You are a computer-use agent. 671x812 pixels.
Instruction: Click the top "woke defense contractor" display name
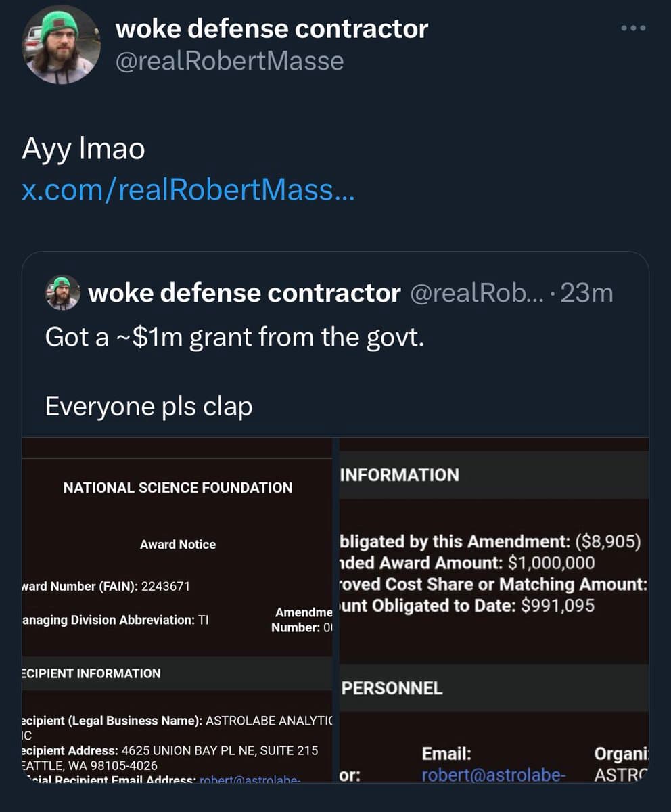[271, 28]
